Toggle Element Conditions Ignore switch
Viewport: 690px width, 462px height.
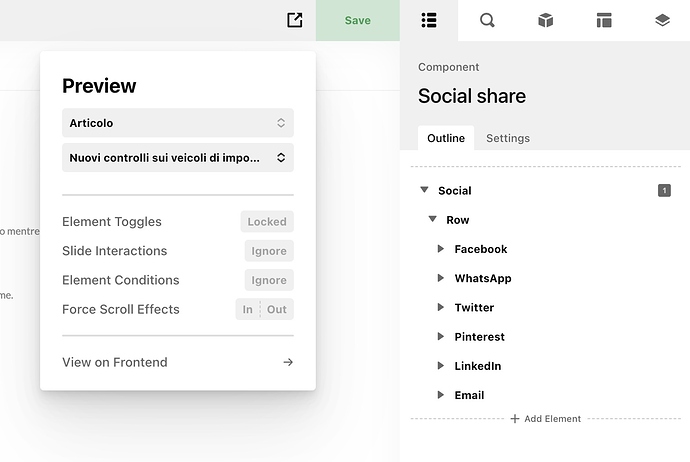click(x=269, y=280)
